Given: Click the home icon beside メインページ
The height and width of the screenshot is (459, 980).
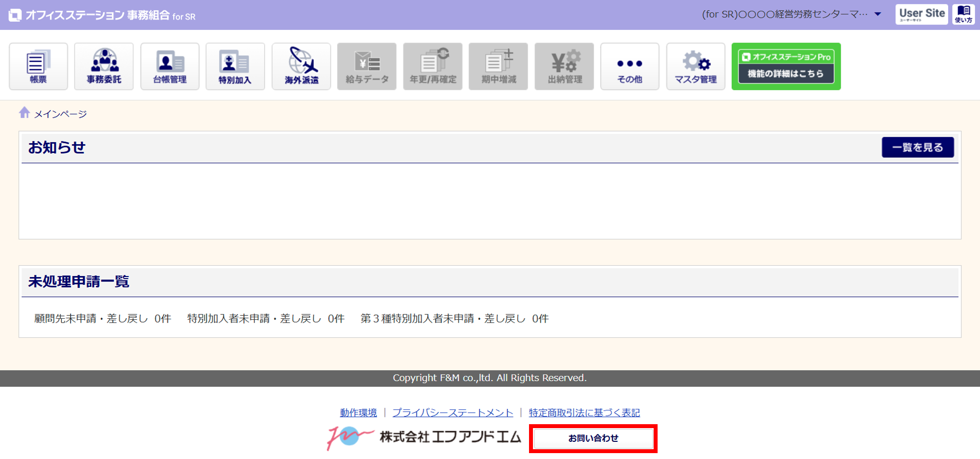Looking at the screenshot, I should click(x=25, y=113).
